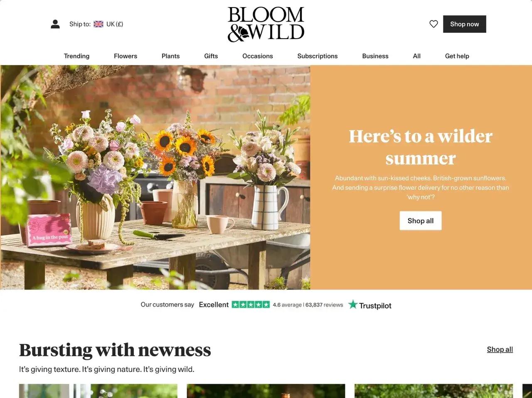Click the black Shop now button
This screenshot has width=532, height=398.
465,24
